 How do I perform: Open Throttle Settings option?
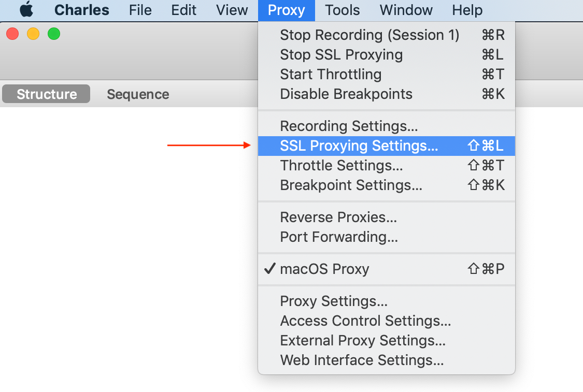click(341, 166)
